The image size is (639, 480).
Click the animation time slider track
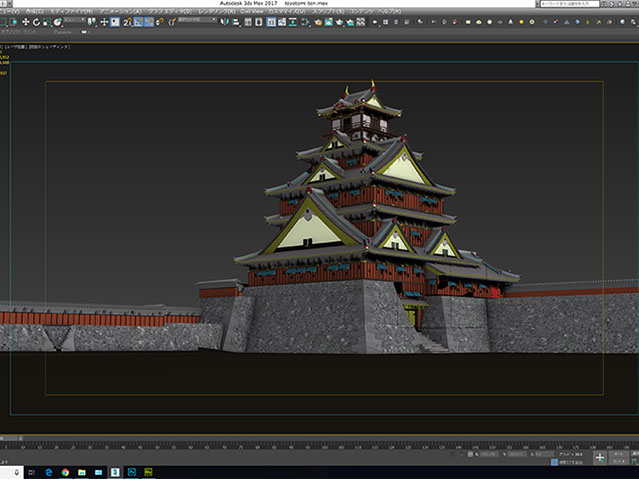click(319, 436)
